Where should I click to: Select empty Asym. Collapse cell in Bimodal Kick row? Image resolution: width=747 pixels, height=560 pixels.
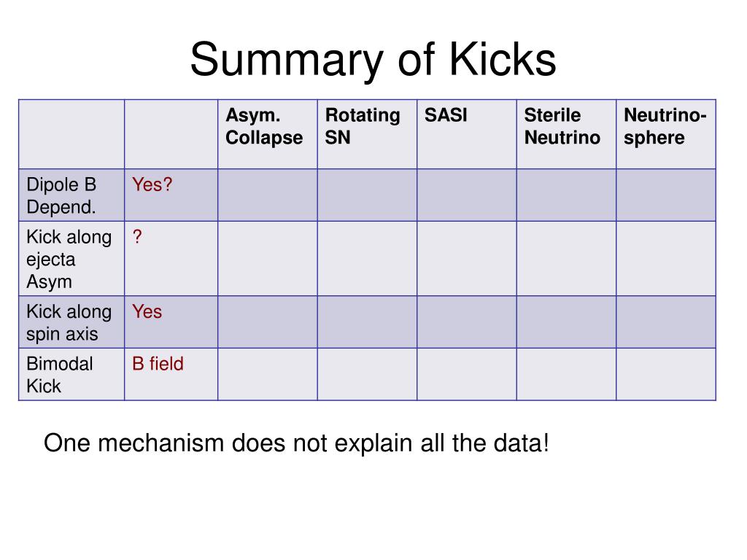coord(268,374)
